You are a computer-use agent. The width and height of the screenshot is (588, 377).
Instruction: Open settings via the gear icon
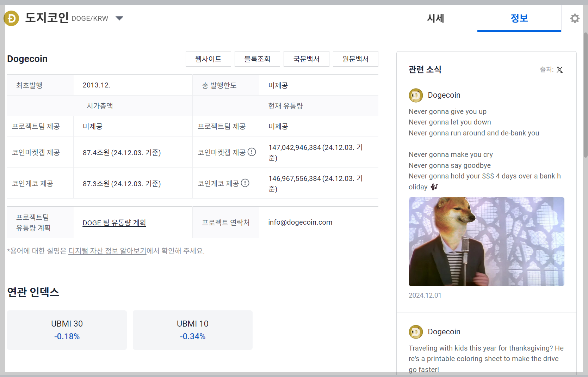575,18
